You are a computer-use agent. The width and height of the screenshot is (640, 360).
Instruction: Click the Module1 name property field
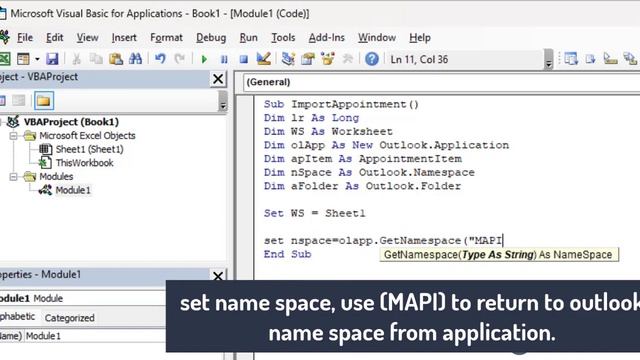[96, 336]
